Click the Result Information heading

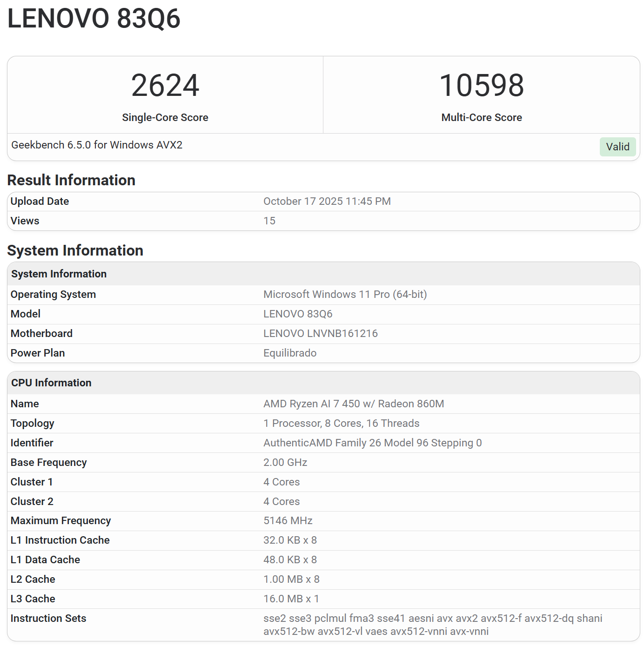click(71, 180)
